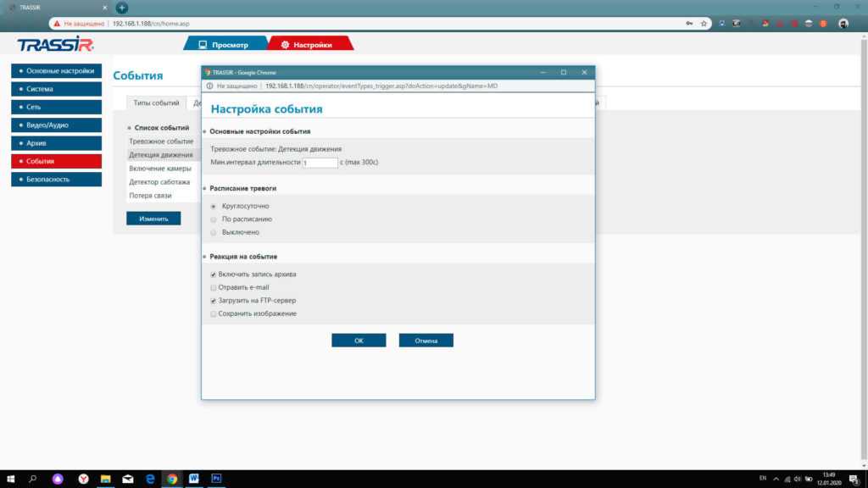
Task: Select the По расписанию radio button
Action: point(214,219)
